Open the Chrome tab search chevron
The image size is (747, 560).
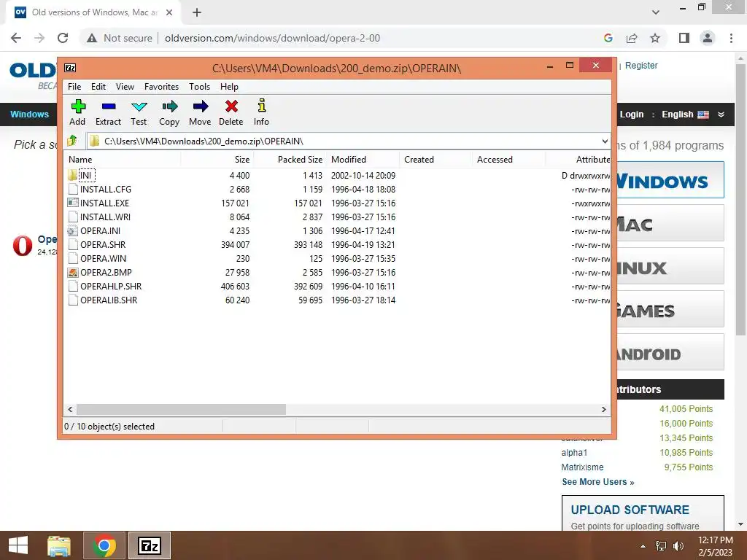[656, 12]
